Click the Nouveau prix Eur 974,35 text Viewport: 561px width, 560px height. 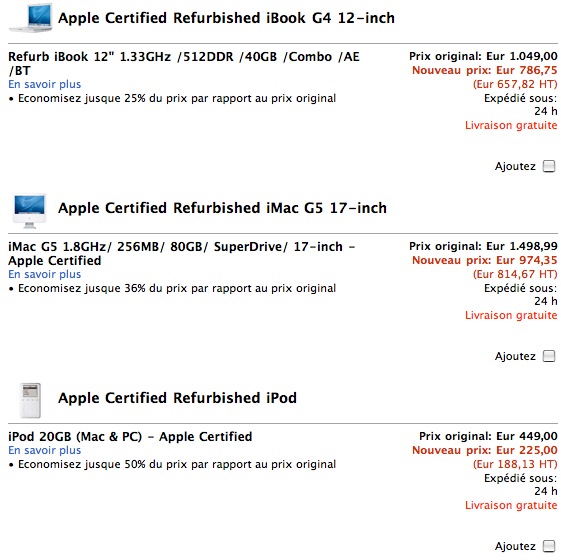pos(484,260)
